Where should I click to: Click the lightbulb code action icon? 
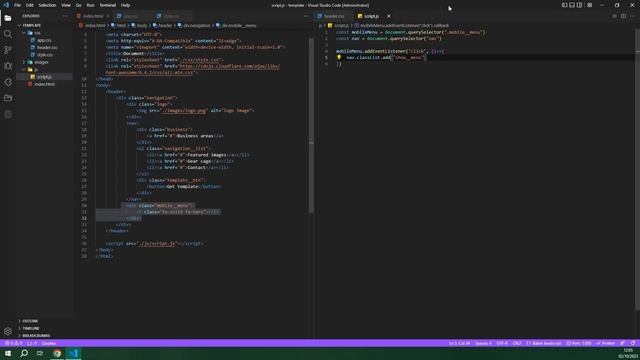click(339, 58)
